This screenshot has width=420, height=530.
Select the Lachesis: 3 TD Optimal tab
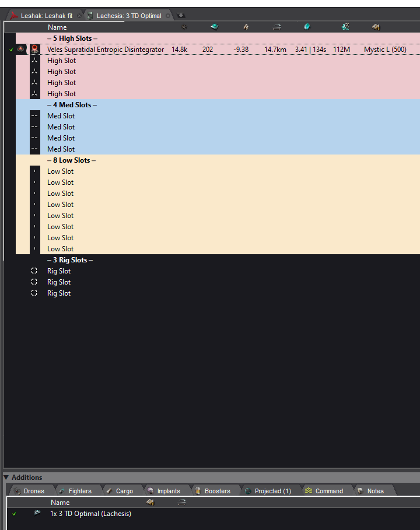pyautogui.click(x=128, y=16)
